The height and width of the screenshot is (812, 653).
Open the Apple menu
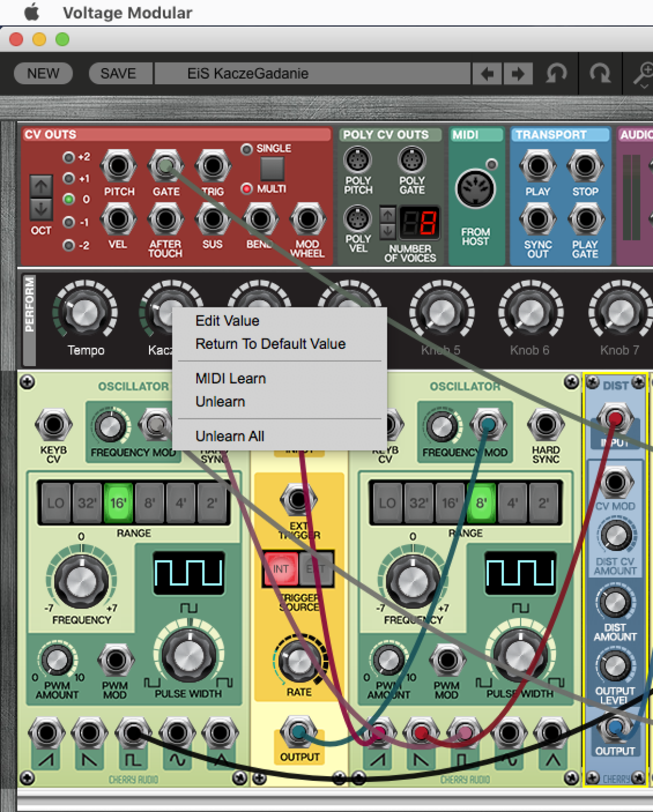[x=32, y=12]
